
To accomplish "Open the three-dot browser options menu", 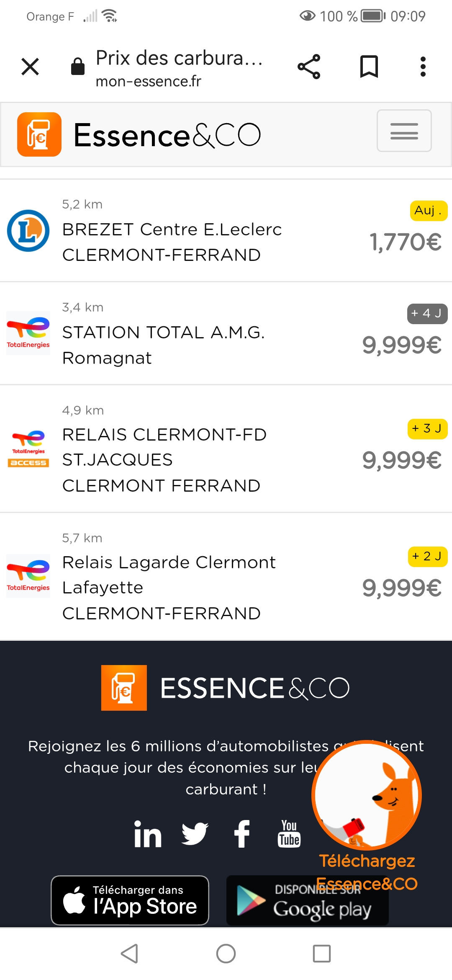I will (x=423, y=67).
